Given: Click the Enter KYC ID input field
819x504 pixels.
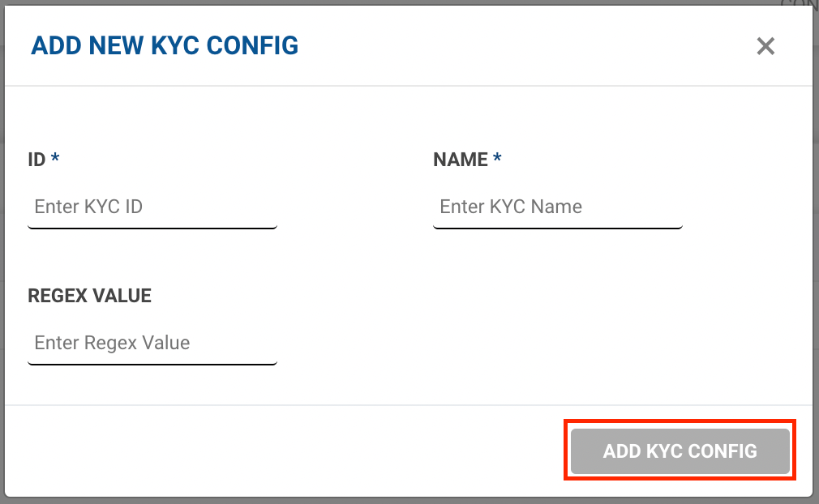Looking at the screenshot, I should pyautogui.click(x=152, y=207).
